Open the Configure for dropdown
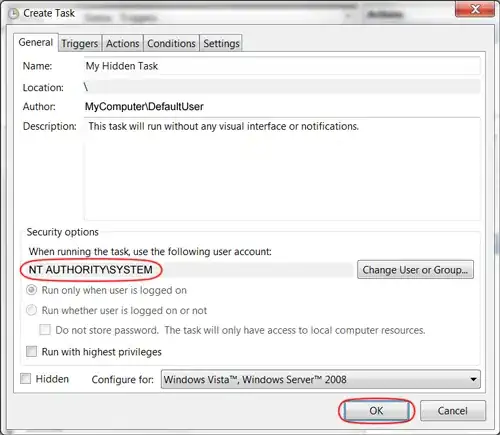The height and width of the screenshot is (435, 500). [x=321, y=379]
